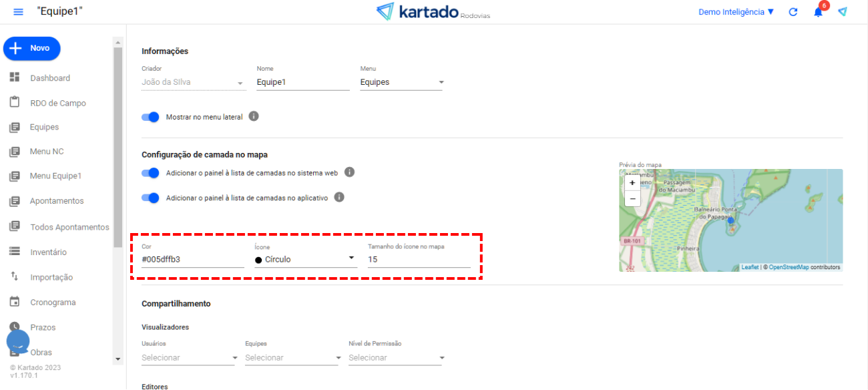The image size is (868, 390).
Task: Click the hamburger menu icon
Action: (18, 12)
